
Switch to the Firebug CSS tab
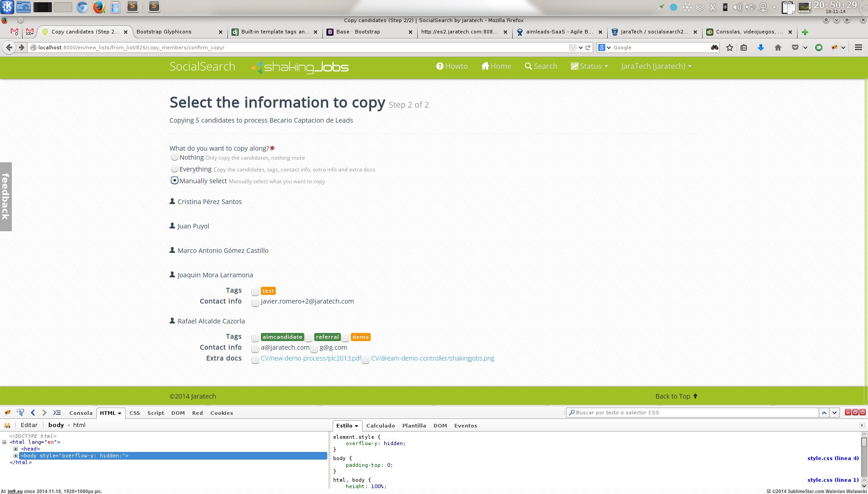tap(134, 413)
